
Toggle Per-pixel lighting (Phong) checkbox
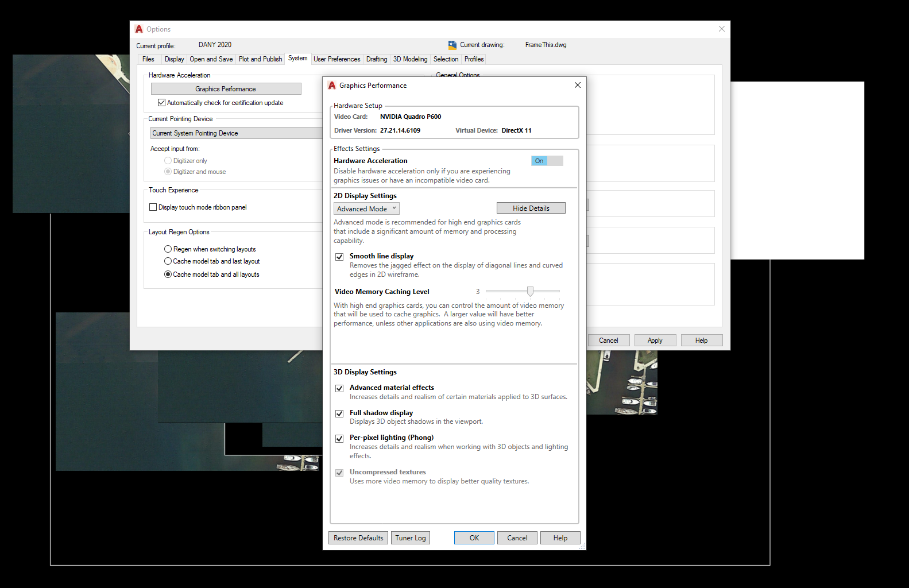pyautogui.click(x=339, y=438)
